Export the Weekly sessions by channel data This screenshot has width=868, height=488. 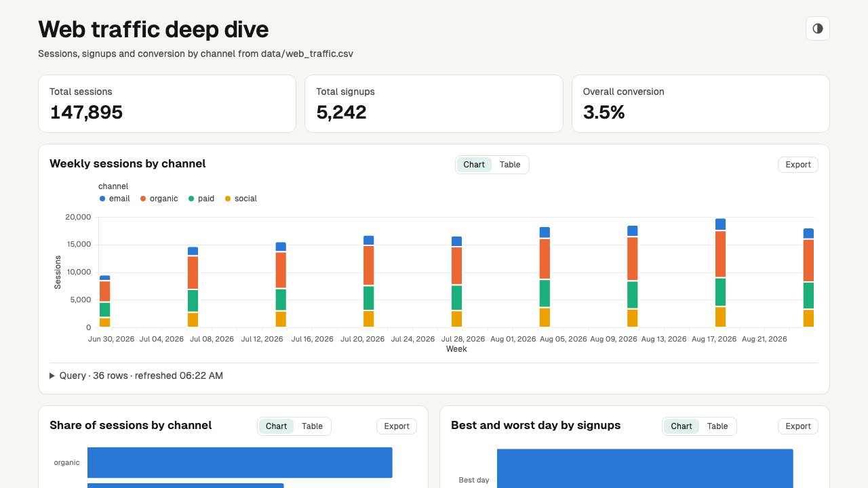[797, 165]
